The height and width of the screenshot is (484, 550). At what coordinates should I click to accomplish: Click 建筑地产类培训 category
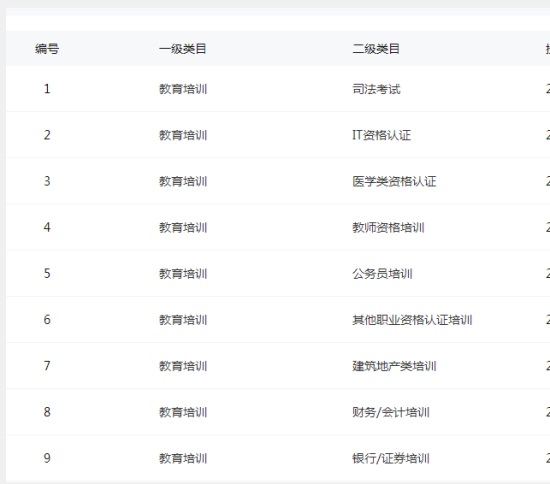point(394,366)
